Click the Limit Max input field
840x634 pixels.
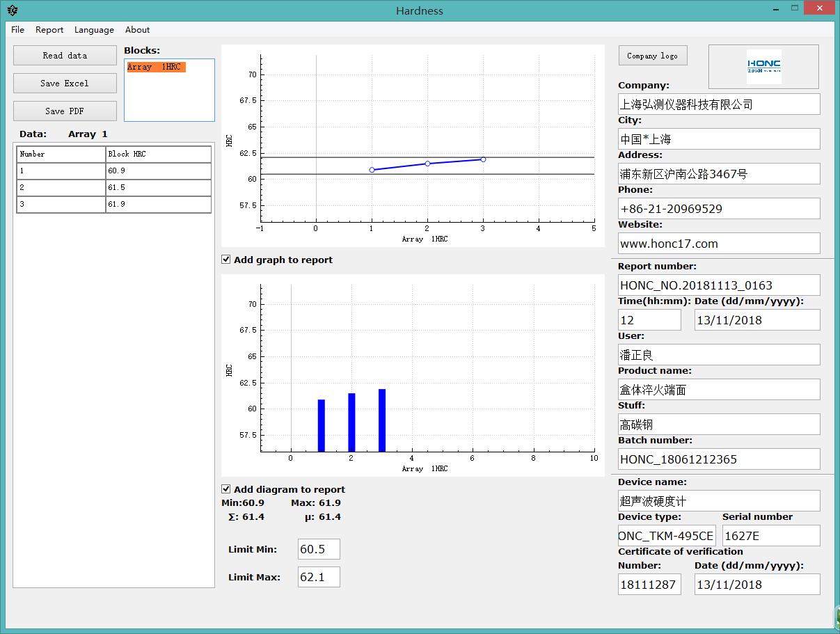tap(319, 577)
